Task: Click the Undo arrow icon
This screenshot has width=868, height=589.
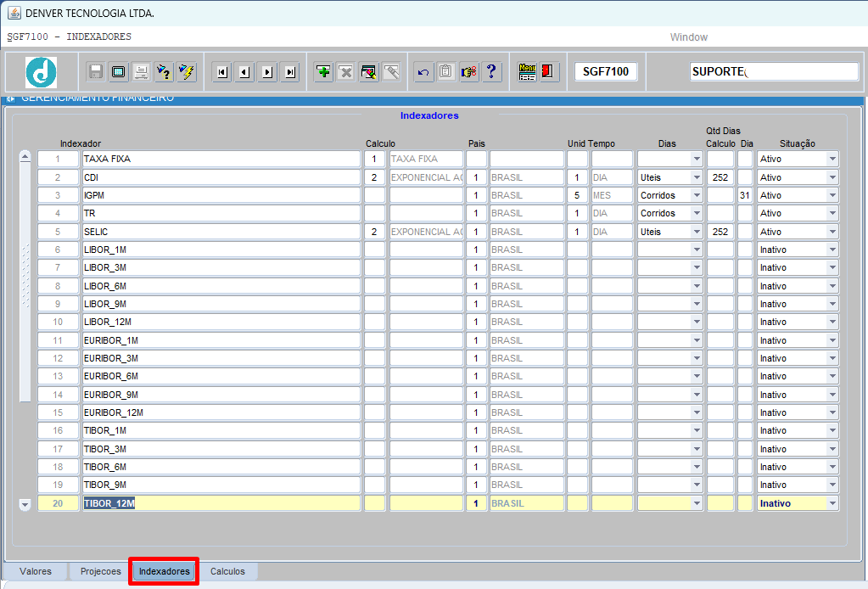Action: (423, 72)
